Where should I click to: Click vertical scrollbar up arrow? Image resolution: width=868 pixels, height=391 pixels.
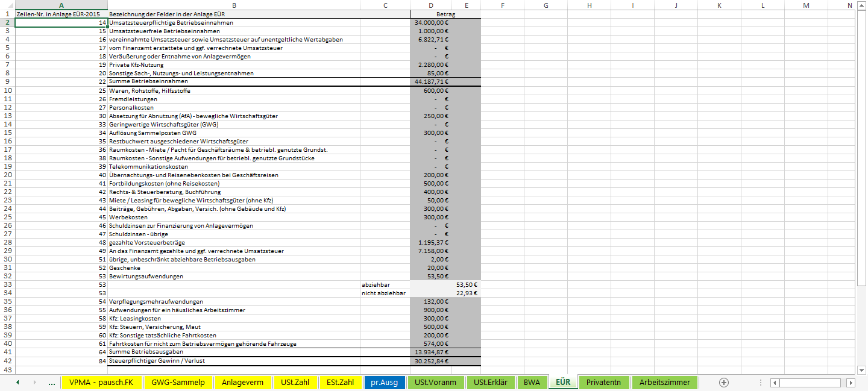pyautogui.click(x=863, y=6)
